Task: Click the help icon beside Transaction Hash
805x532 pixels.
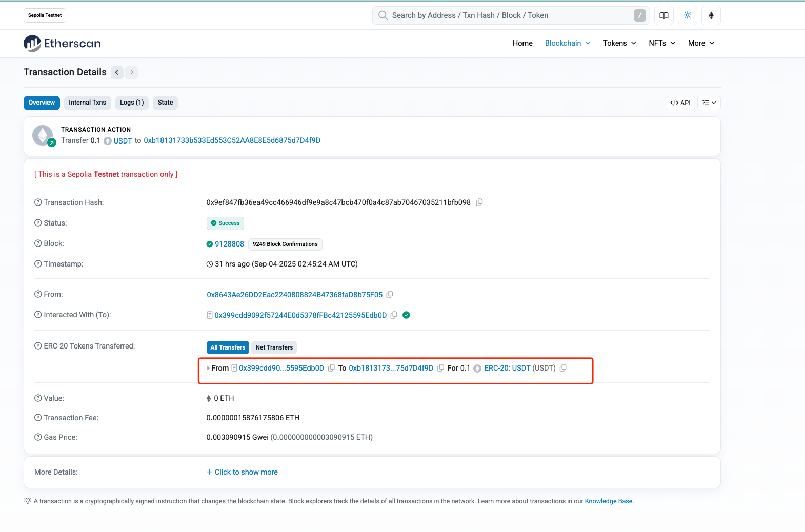Action: tap(38, 202)
